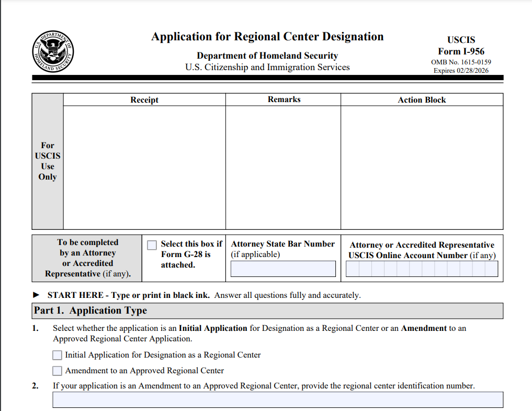Image resolution: width=532 pixels, height=411 pixels.
Task: Check the Form G-28 is attached box
Action: click(152, 245)
